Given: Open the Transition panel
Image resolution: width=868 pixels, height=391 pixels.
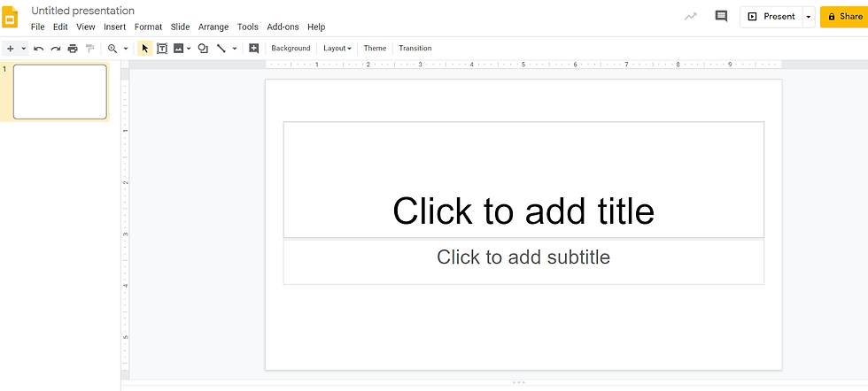Looking at the screenshot, I should pyautogui.click(x=415, y=48).
